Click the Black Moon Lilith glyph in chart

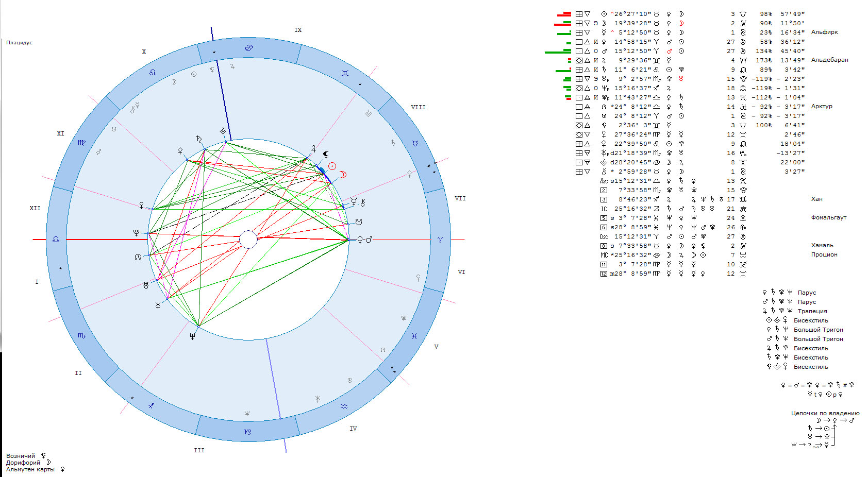(x=326, y=154)
